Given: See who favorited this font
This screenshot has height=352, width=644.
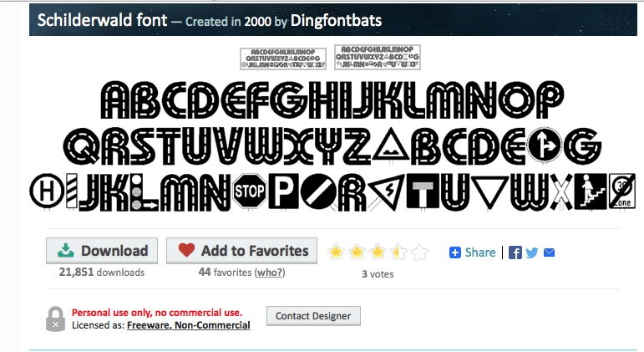Looking at the screenshot, I should click(x=270, y=273).
